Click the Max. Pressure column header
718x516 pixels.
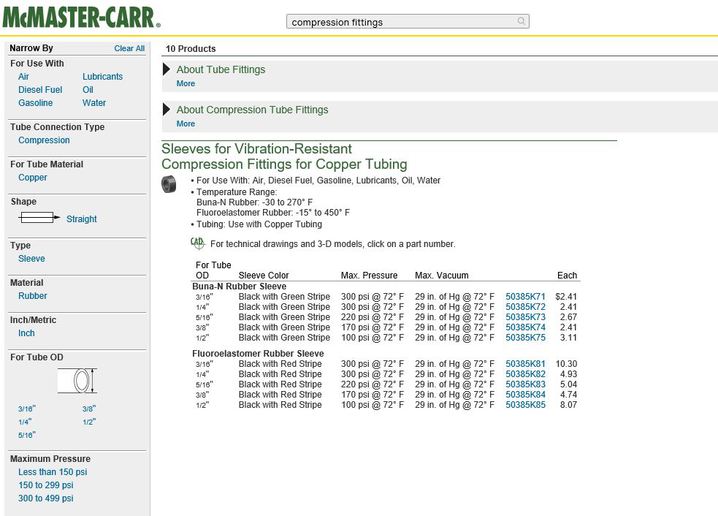369,275
